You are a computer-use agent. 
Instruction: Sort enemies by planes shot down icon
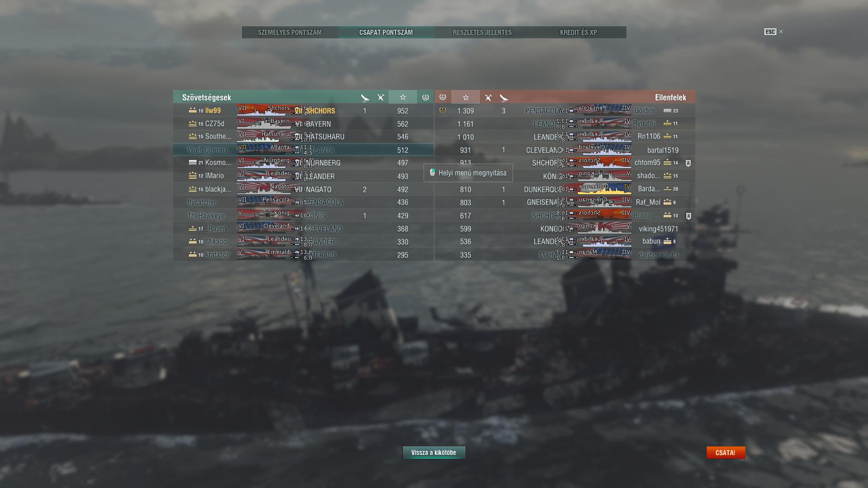pyautogui.click(x=488, y=97)
